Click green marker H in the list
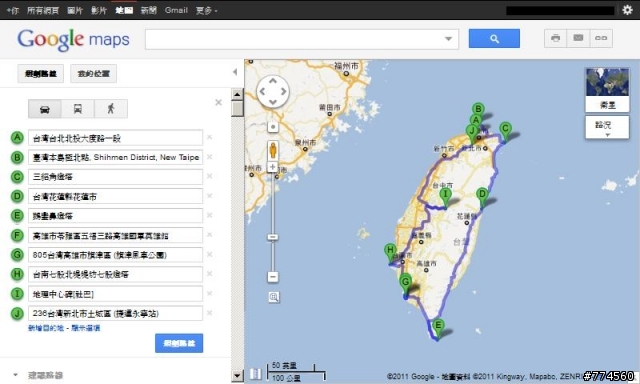The image size is (640, 384). pos(17,274)
